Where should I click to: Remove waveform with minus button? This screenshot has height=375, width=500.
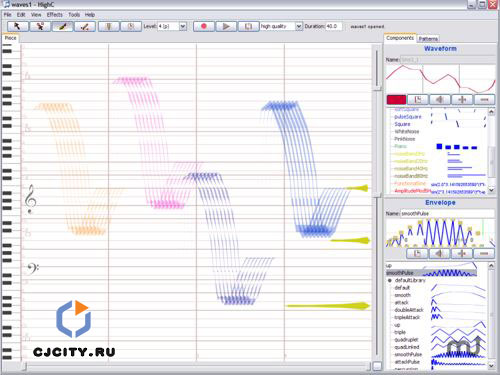[484, 100]
